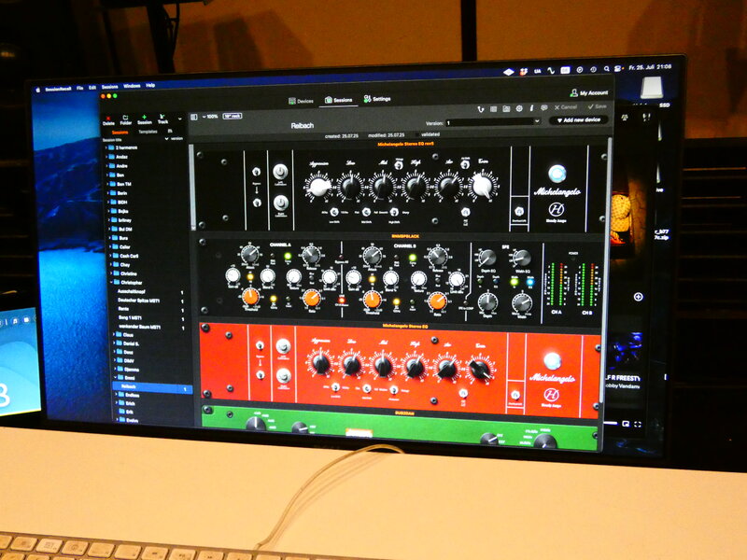Toggle the red button on the RNMBPBLACK centre divider
This screenshot has width=747, height=560.
(x=342, y=300)
